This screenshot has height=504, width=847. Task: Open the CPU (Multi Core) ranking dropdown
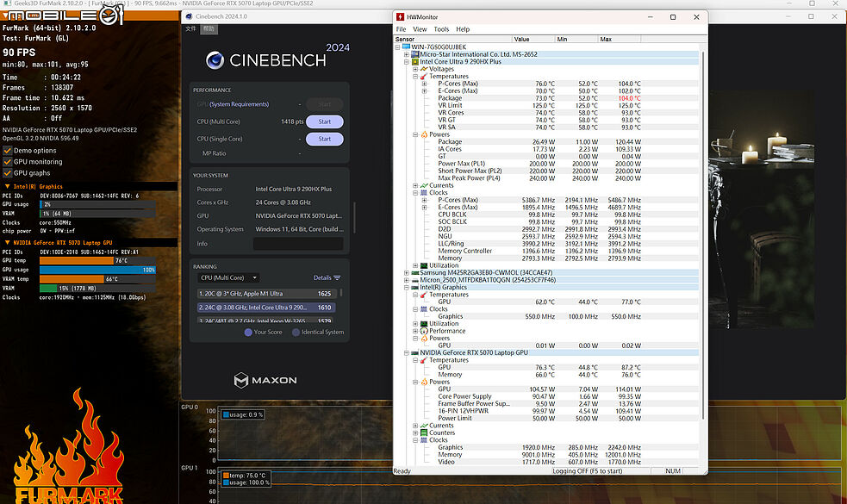click(228, 277)
